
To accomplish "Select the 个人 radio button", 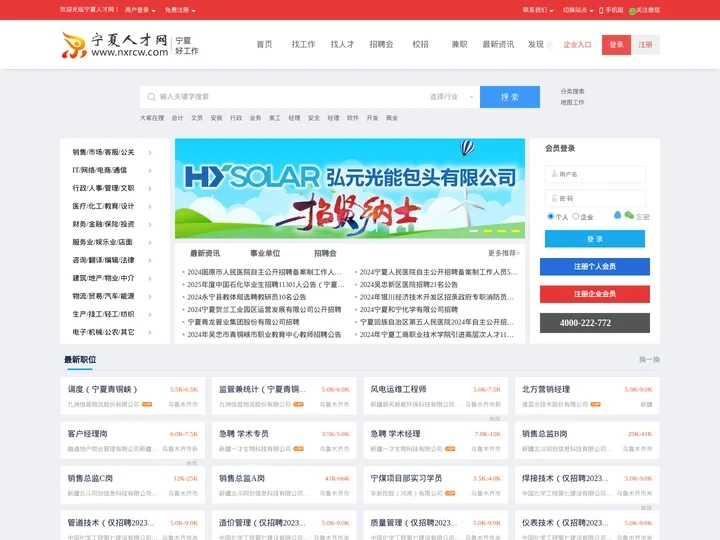I will [x=550, y=216].
